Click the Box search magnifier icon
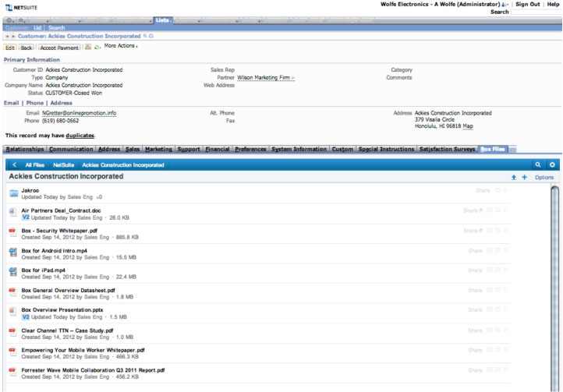The height and width of the screenshot is (392, 563). (537, 164)
